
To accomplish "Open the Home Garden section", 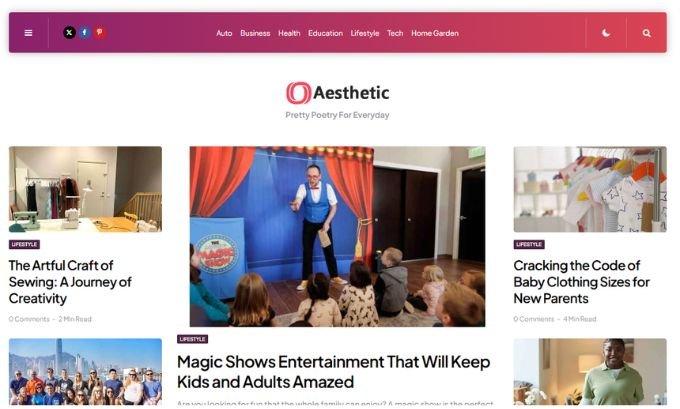I will click(x=435, y=33).
